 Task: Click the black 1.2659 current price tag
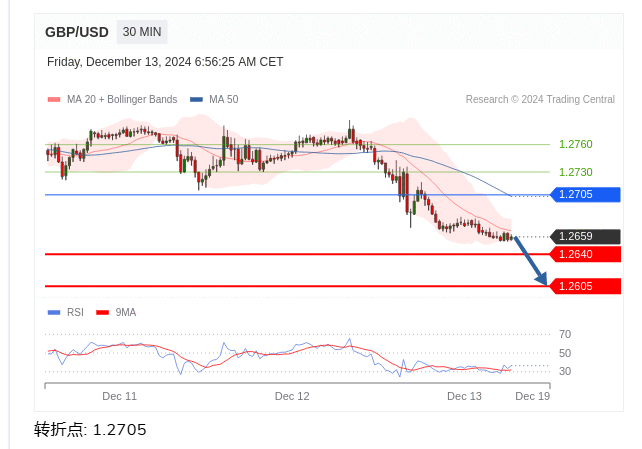pyautogui.click(x=585, y=237)
